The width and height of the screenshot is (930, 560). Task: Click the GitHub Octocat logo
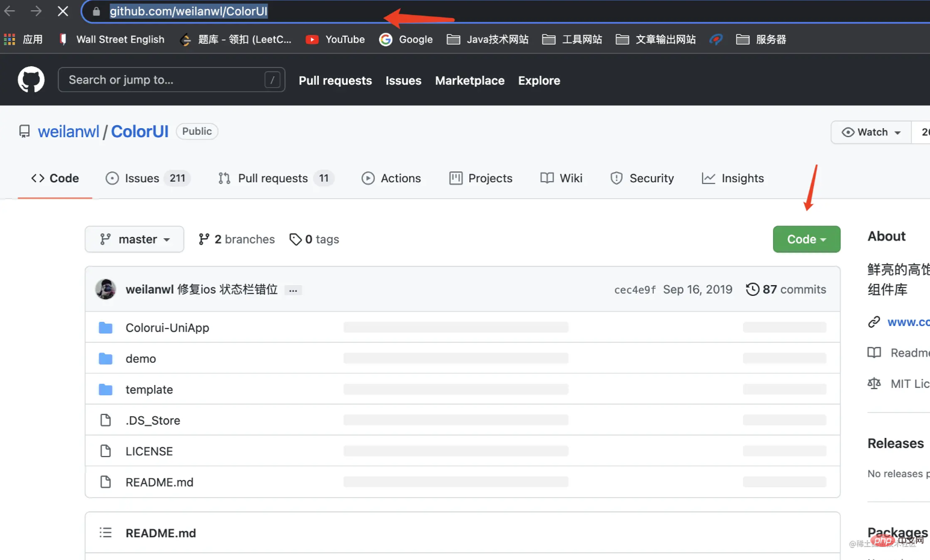(x=31, y=79)
